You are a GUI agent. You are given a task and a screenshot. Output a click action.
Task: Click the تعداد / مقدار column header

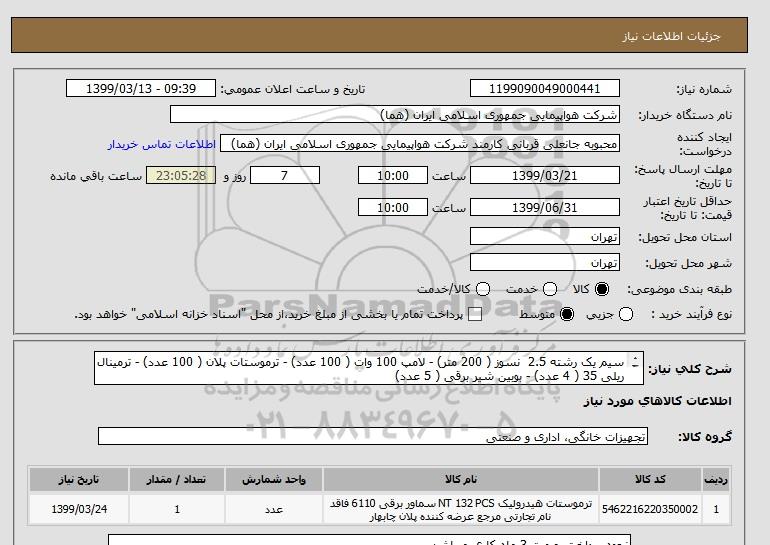pos(177,479)
